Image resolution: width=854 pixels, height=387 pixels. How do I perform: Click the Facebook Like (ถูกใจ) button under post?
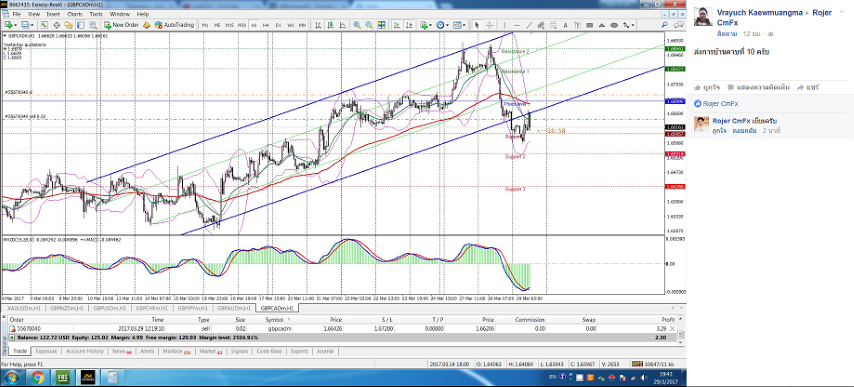coord(706,87)
